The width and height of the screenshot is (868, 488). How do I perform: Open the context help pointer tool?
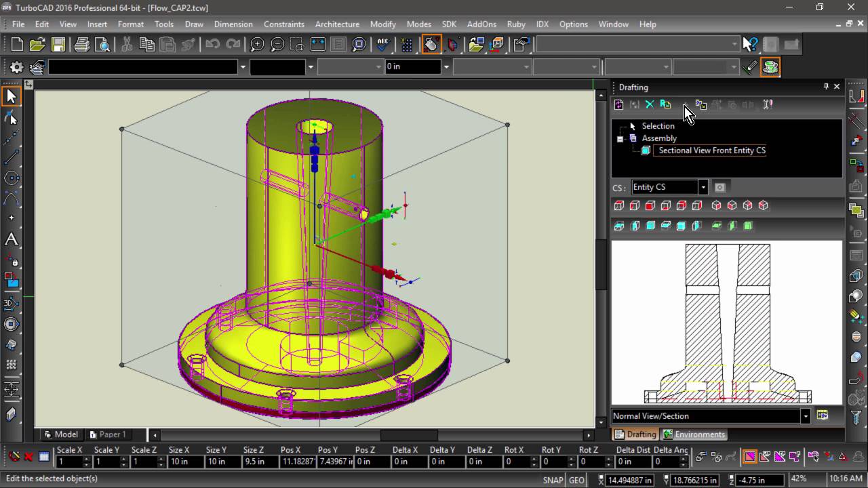tap(749, 45)
